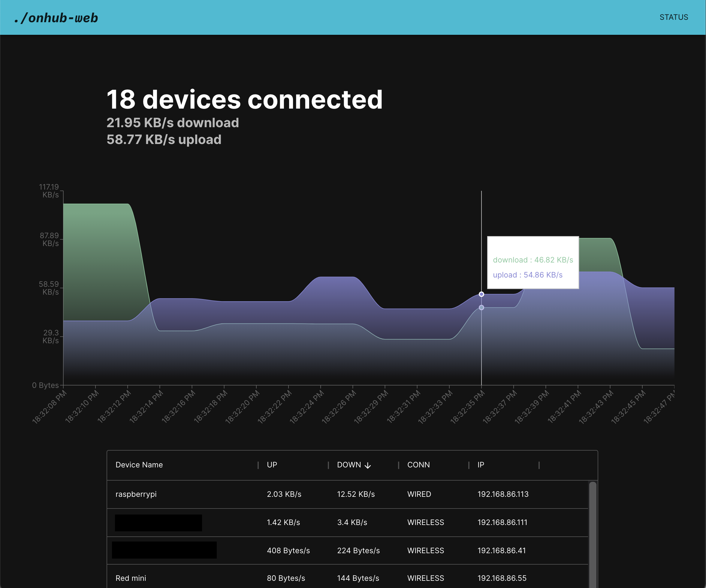Click the 18 devices connected heading
Screen dimensions: 706x588
pos(245,100)
